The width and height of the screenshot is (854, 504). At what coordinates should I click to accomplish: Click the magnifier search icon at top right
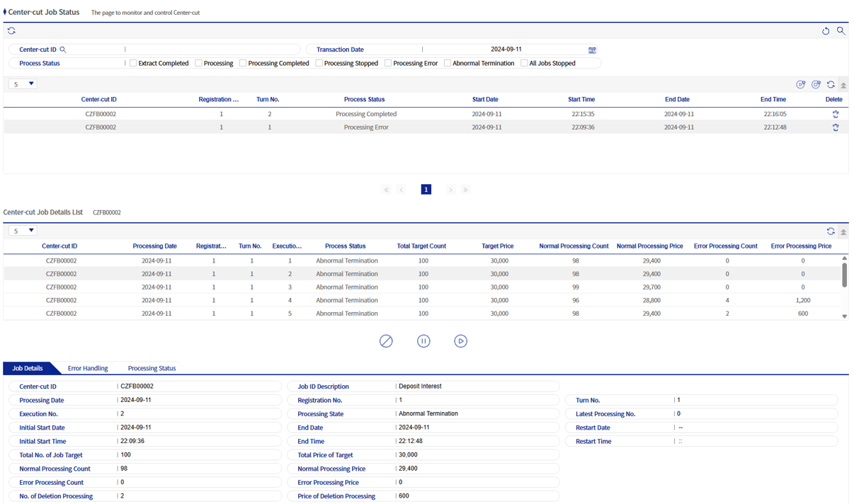pyautogui.click(x=841, y=31)
